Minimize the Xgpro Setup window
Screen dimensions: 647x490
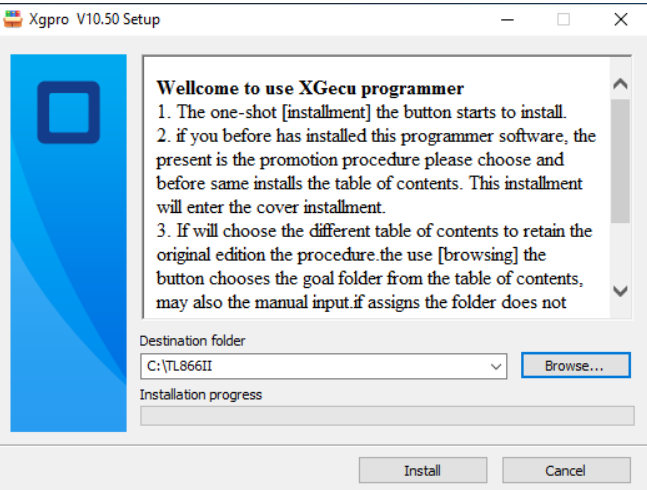tap(507, 19)
